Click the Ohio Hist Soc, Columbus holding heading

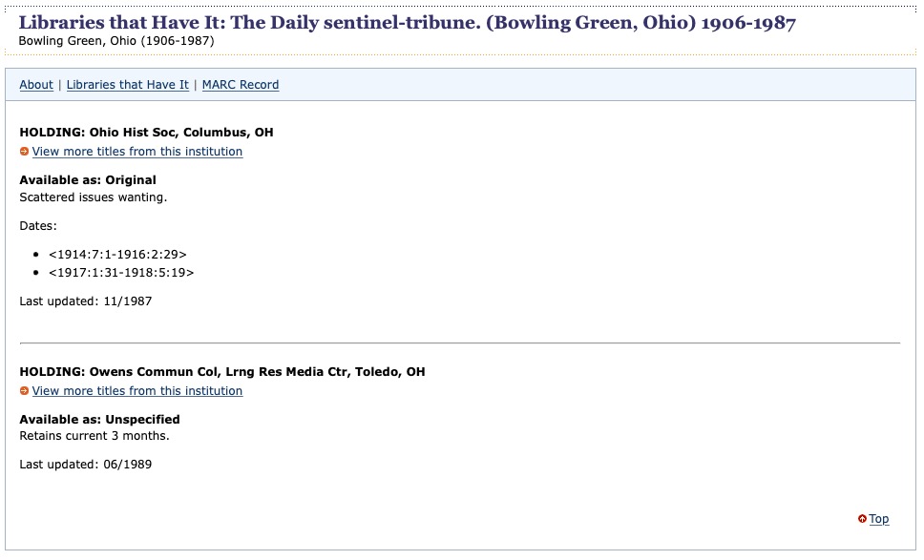click(x=146, y=133)
